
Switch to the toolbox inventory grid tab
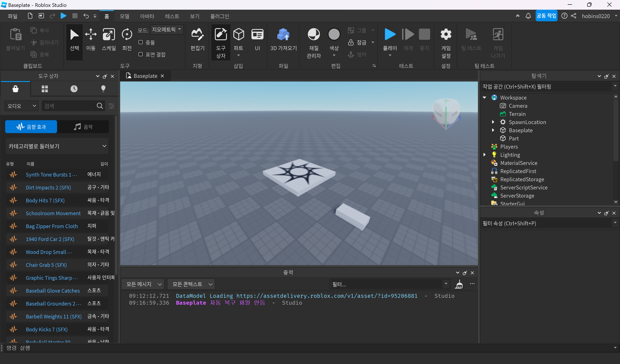45,89
